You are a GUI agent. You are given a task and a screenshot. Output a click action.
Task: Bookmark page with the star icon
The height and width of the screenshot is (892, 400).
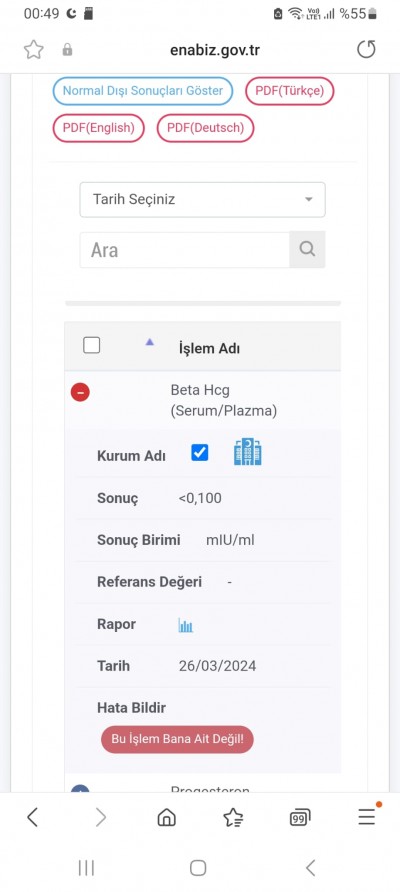pos(34,50)
